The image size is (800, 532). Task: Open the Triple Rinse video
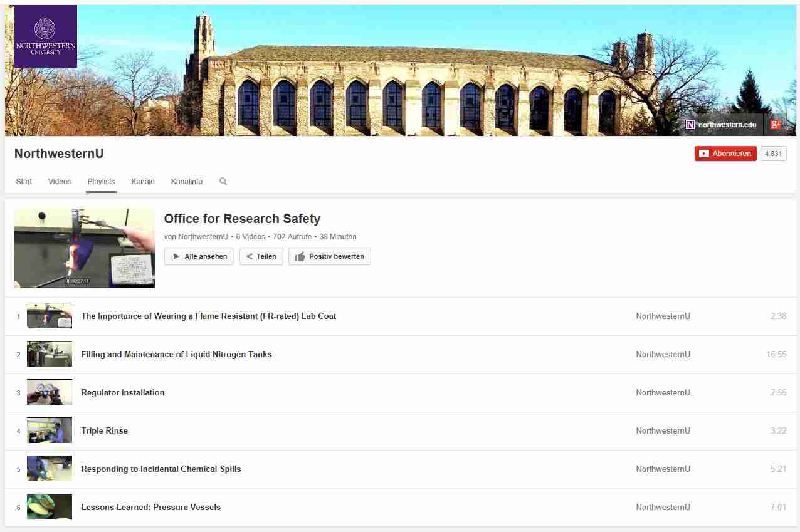pyautogui.click(x=104, y=431)
